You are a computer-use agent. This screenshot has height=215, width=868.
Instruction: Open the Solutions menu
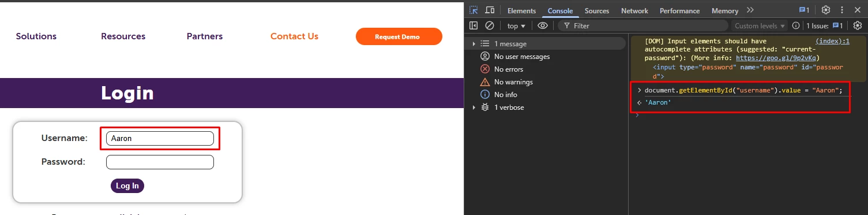pos(36,36)
